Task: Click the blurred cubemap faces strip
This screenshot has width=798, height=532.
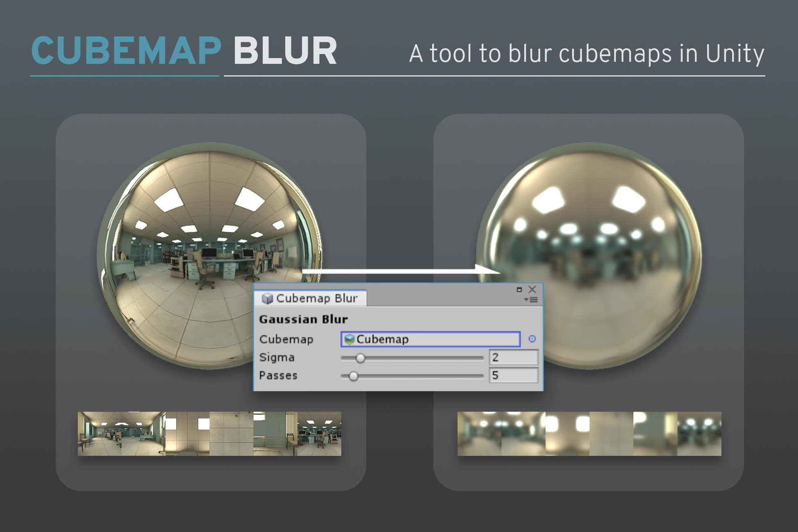Action: pyautogui.click(x=589, y=434)
